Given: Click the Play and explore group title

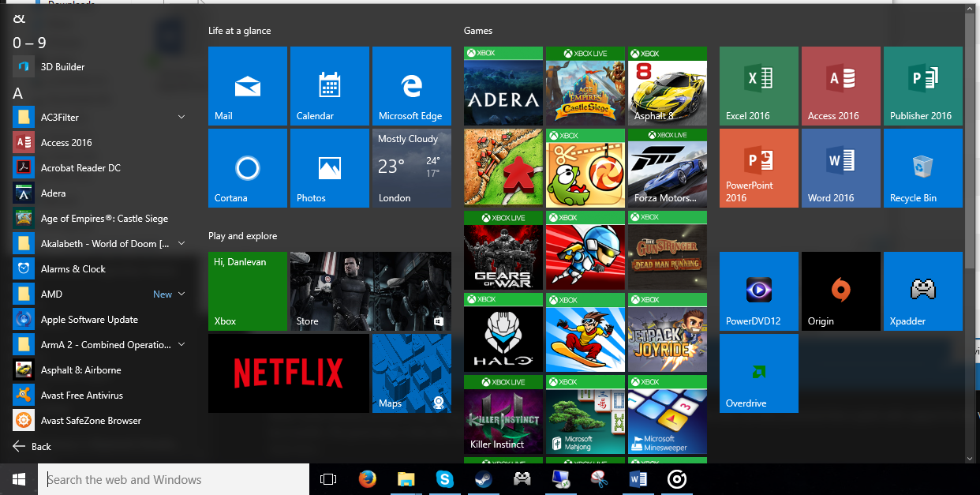Looking at the screenshot, I should click(242, 236).
